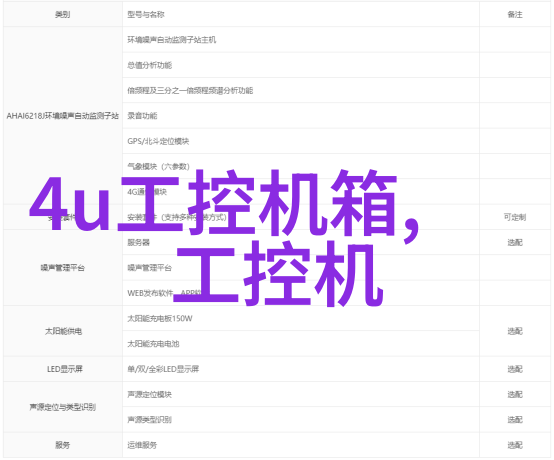Click the 太阳能充电电池 row
The height and width of the screenshot is (460, 554).
tap(301, 344)
